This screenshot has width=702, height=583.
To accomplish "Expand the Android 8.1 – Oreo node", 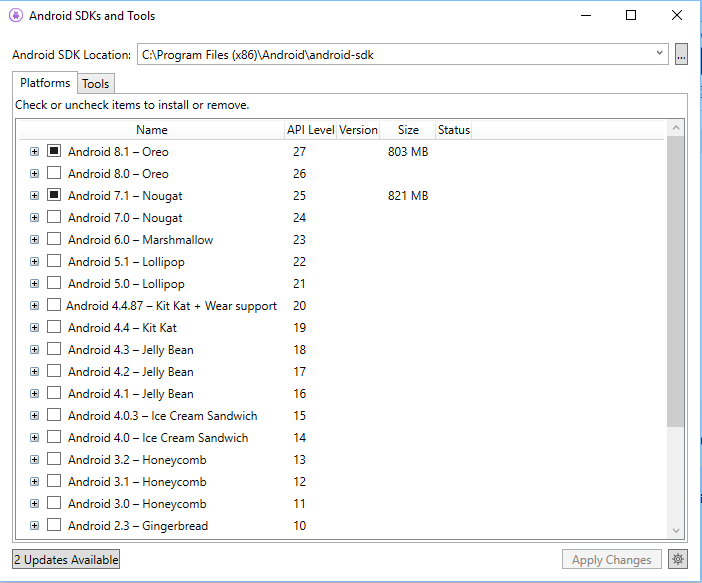I will tap(34, 151).
